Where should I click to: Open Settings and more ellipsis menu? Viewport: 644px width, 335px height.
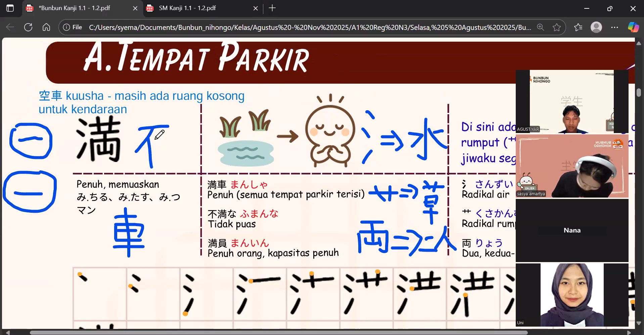614,27
